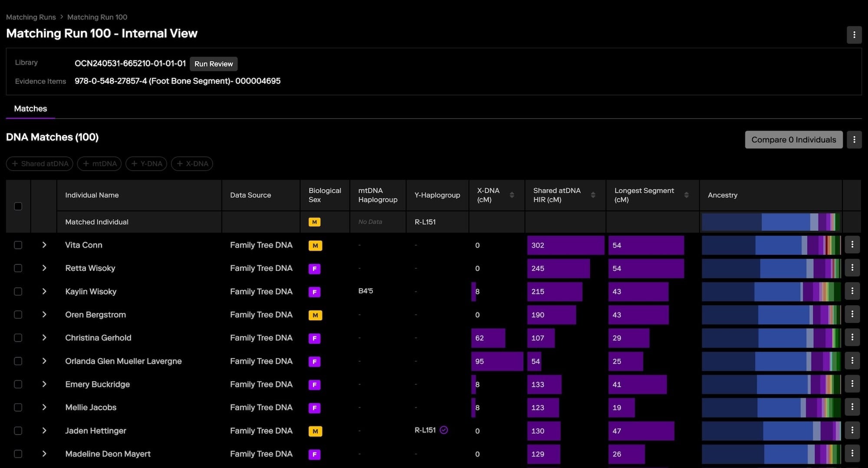Switch to the Matches tab
868x468 pixels.
point(30,109)
